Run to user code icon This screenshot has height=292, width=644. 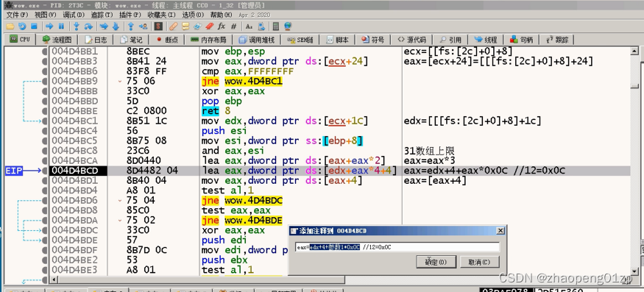tap(144, 26)
